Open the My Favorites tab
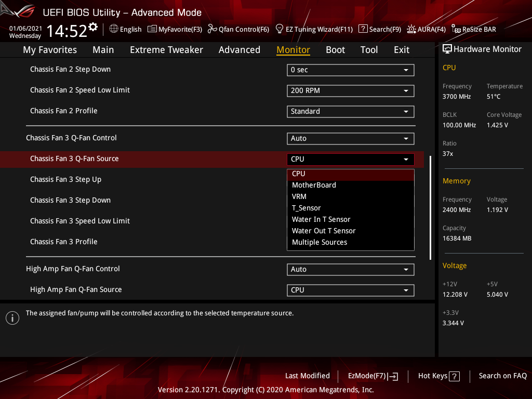The image size is (532, 399). [50, 50]
